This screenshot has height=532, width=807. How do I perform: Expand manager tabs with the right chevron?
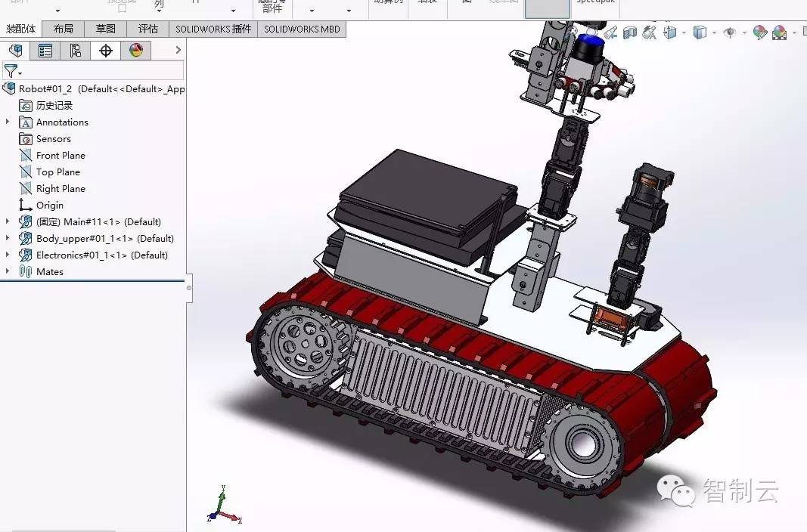[x=178, y=50]
